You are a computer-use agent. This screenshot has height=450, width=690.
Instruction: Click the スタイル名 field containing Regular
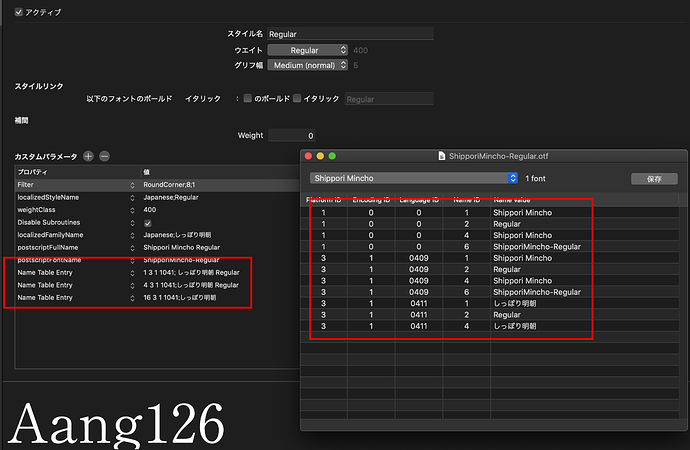click(350, 34)
